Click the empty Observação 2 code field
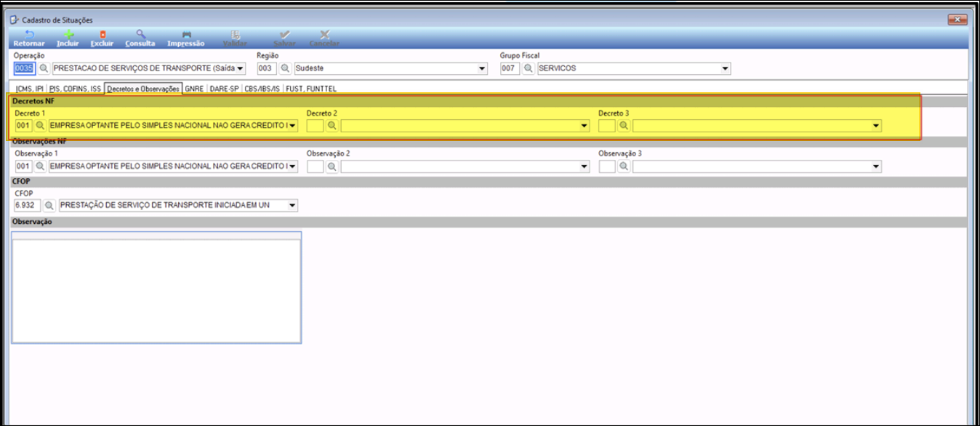 (315, 166)
